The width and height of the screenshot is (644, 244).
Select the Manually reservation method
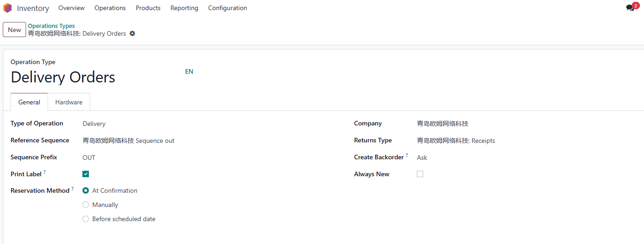click(86, 205)
